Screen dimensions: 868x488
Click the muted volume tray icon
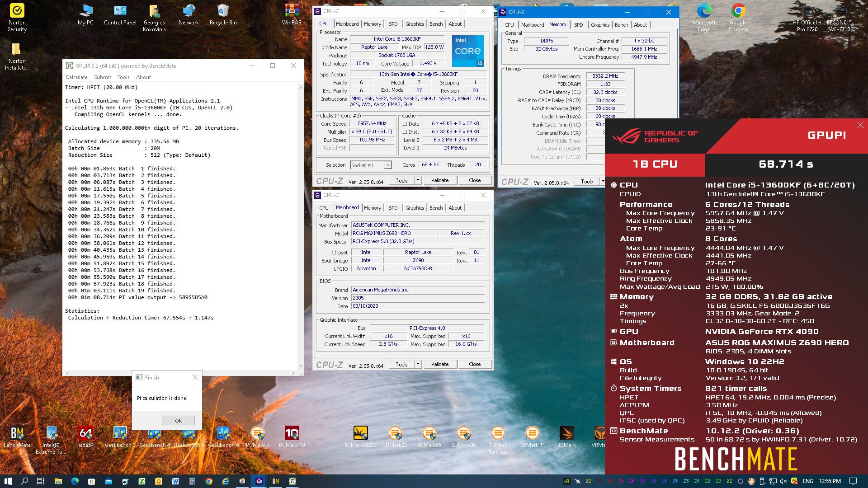coord(783,481)
